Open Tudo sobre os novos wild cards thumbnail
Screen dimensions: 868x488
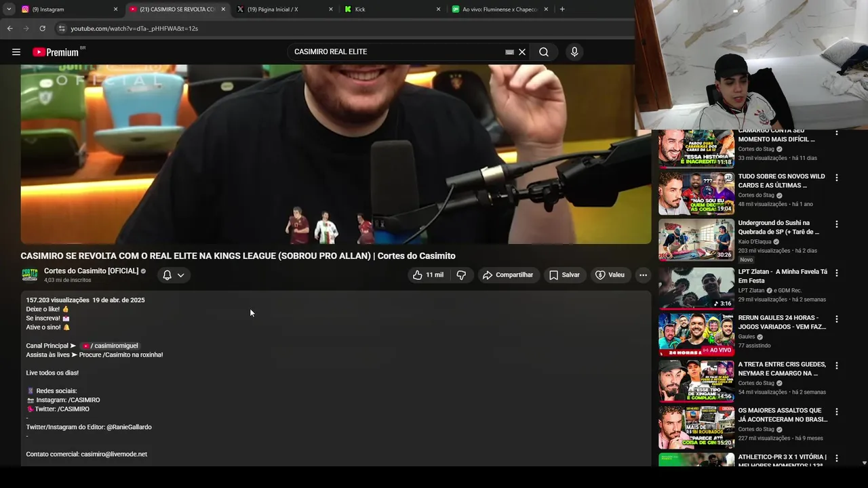click(696, 193)
